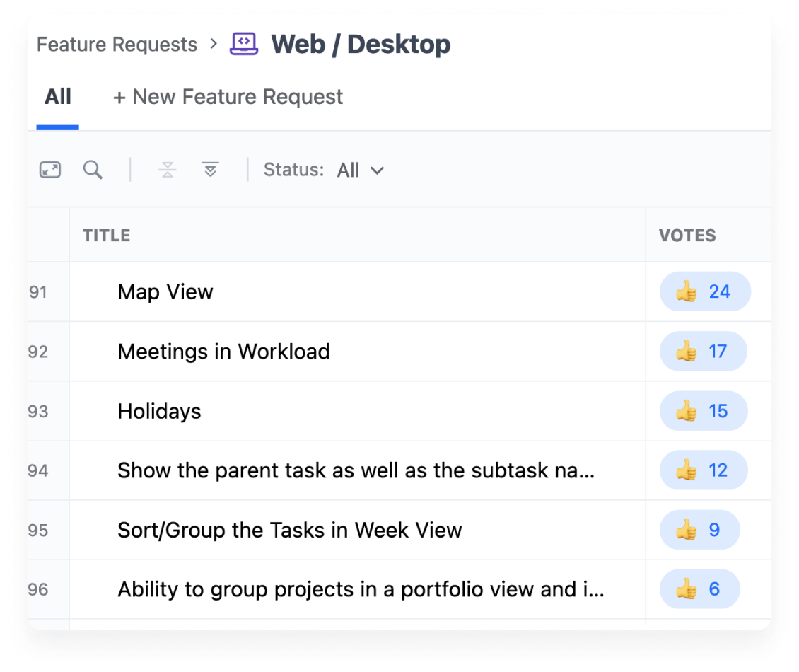This screenshot has width=799, height=672.
Task: Vote for the parent task subtask request
Action: tap(703, 470)
